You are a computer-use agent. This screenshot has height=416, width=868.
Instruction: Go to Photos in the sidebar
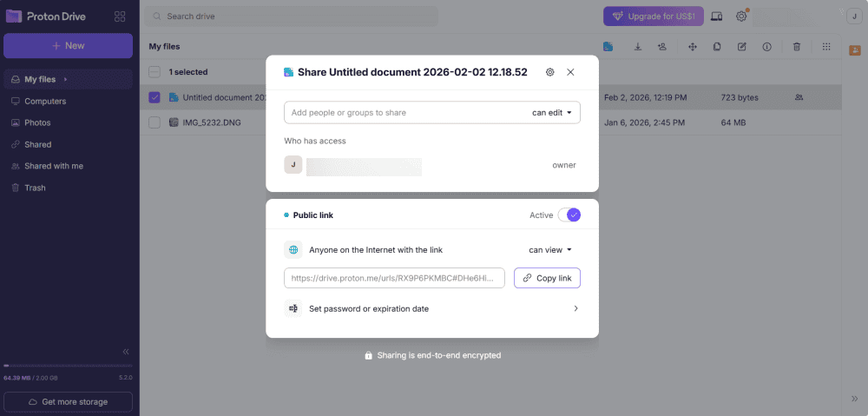[x=37, y=122]
